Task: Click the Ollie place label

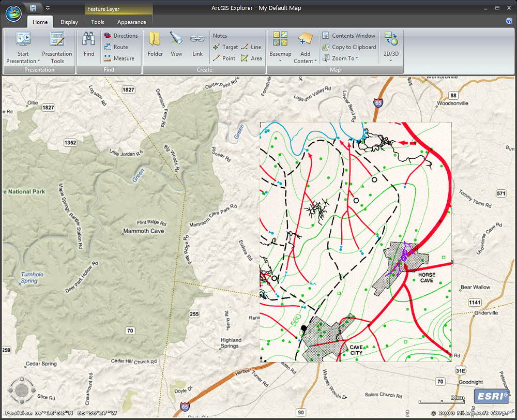Action: (x=32, y=102)
